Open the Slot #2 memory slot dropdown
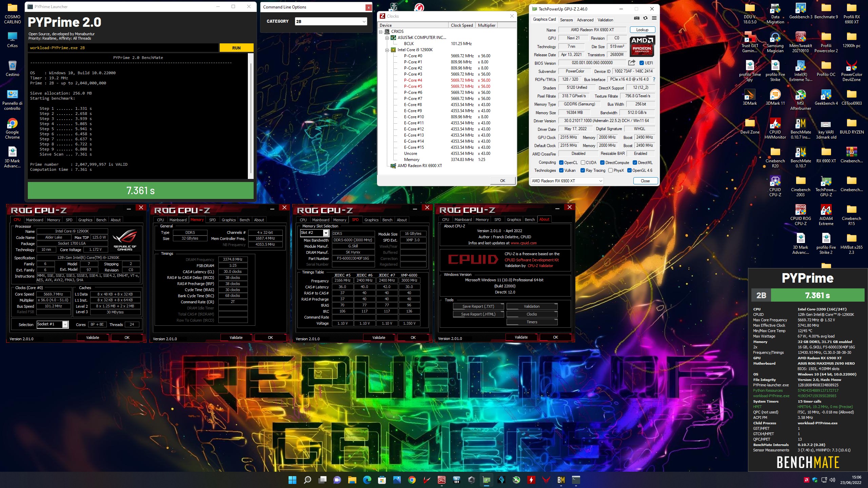 [314, 233]
